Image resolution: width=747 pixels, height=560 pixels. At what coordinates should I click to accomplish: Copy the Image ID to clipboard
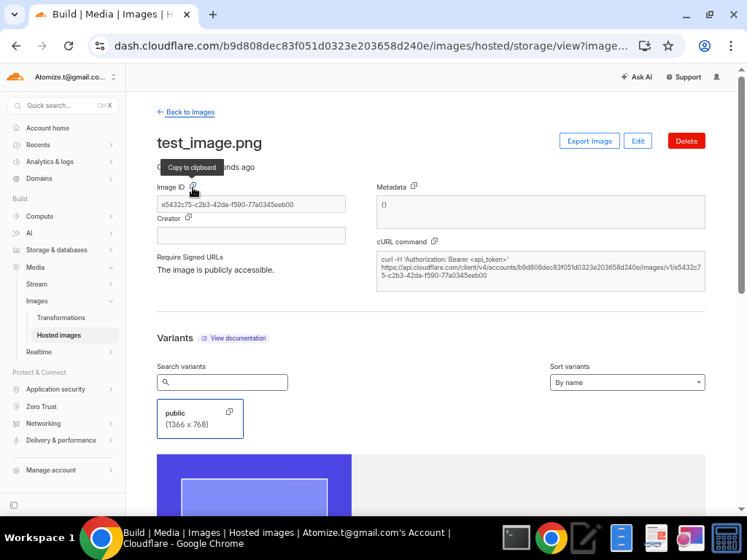coord(193,187)
